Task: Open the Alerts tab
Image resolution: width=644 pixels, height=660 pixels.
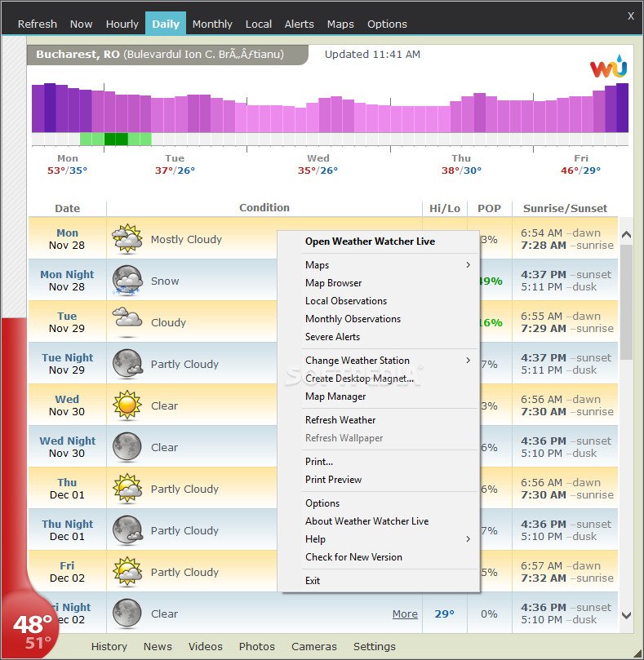Action: point(299,24)
